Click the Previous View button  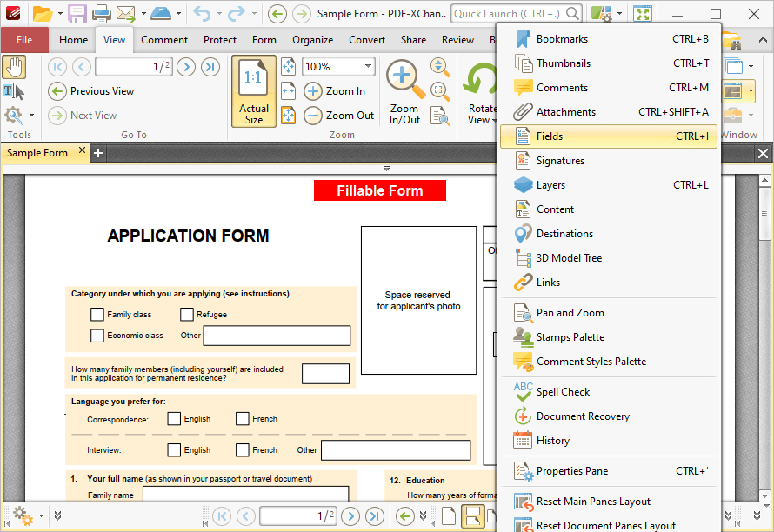coord(91,91)
